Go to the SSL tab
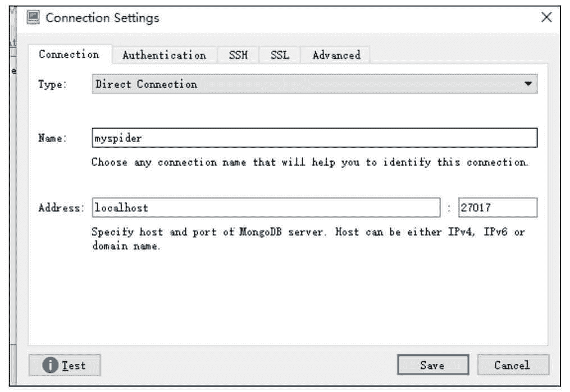Viewport: 570px width, 392px height. pyautogui.click(x=280, y=55)
